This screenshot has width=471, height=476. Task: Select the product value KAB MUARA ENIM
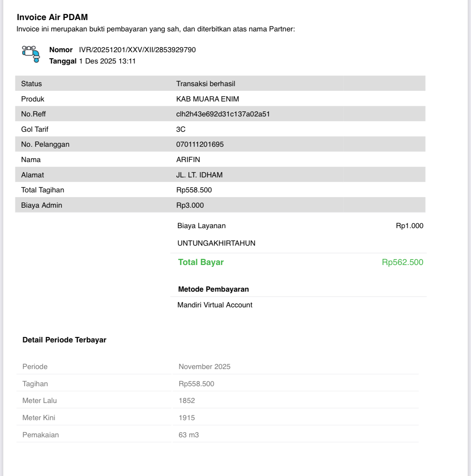point(207,99)
